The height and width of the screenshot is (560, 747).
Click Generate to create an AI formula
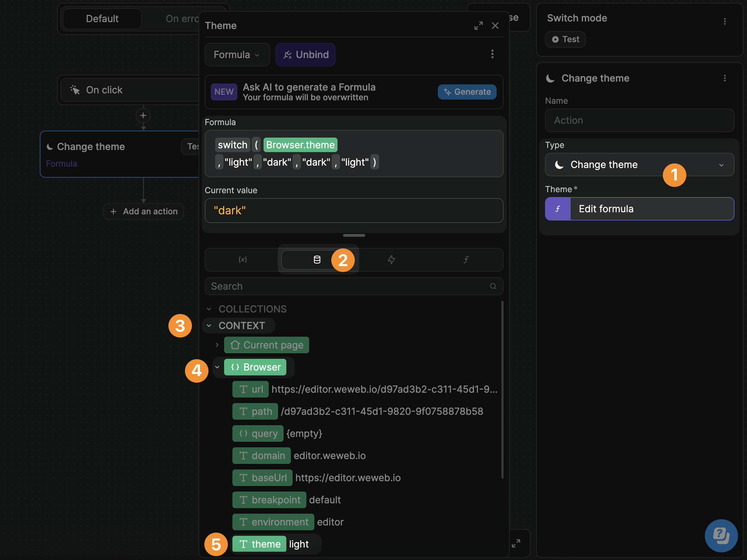[x=467, y=92]
